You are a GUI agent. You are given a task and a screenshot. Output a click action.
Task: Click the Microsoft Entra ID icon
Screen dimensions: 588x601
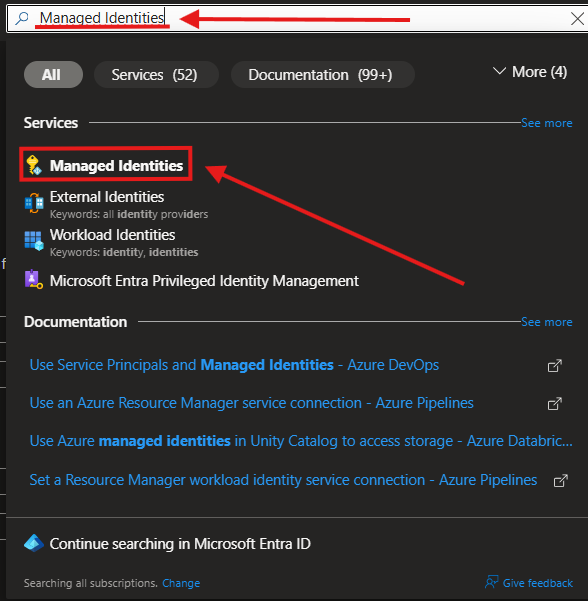(x=34, y=543)
